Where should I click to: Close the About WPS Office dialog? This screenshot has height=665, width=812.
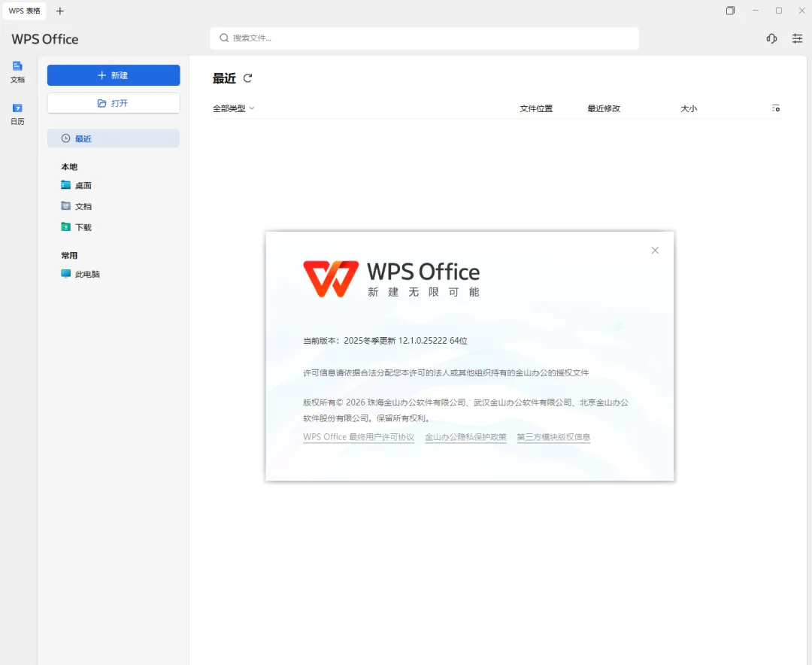(x=655, y=251)
